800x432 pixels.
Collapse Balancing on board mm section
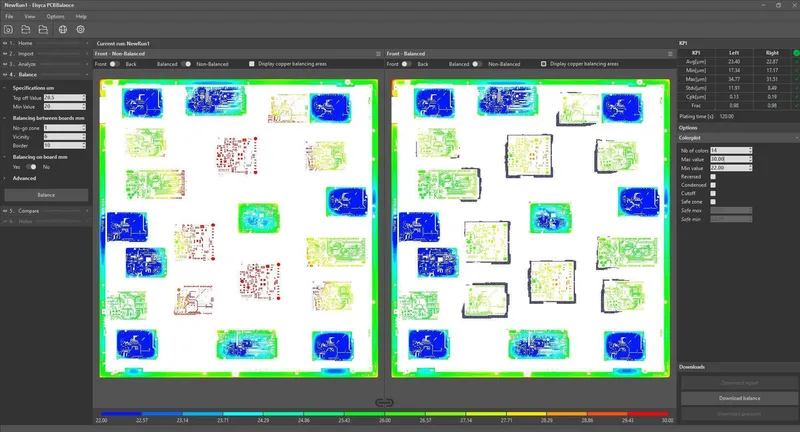(x=5, y=157)
